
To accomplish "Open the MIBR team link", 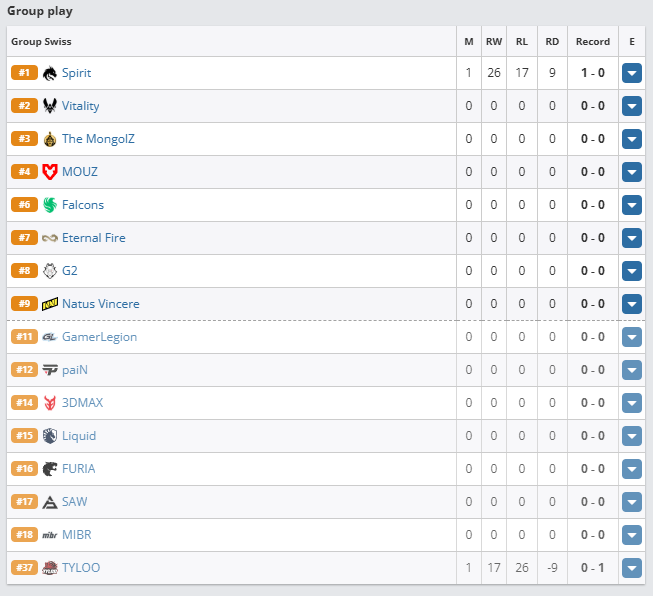I will [77, 535].
